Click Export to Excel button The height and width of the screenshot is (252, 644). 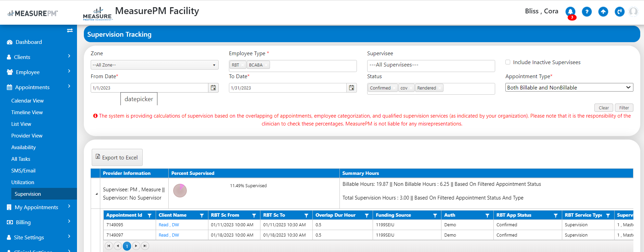pos(117,157)
